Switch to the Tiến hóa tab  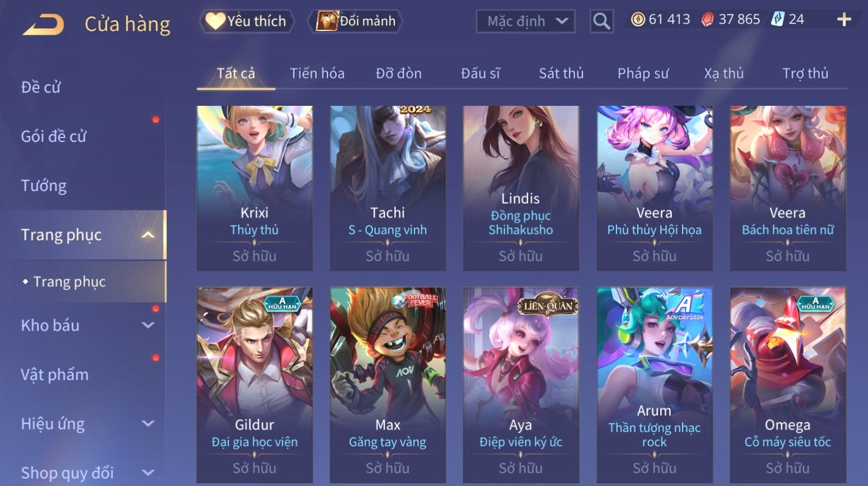pyautogui.click(x=317, y=74)
